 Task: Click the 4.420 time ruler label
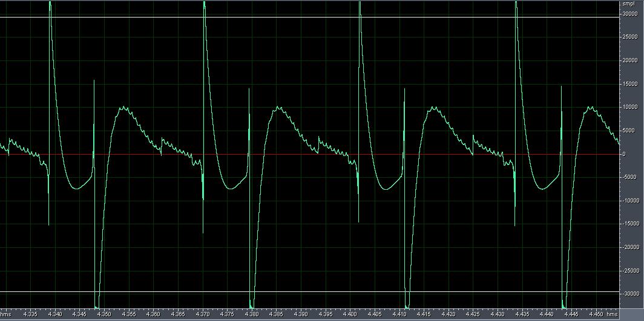[449, 314]
